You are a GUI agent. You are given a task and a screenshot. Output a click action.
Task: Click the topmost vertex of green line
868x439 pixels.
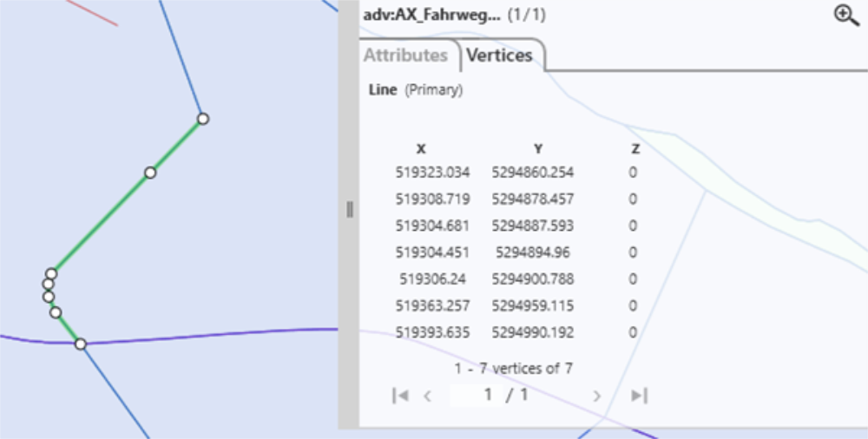click(x=203, y=119)
